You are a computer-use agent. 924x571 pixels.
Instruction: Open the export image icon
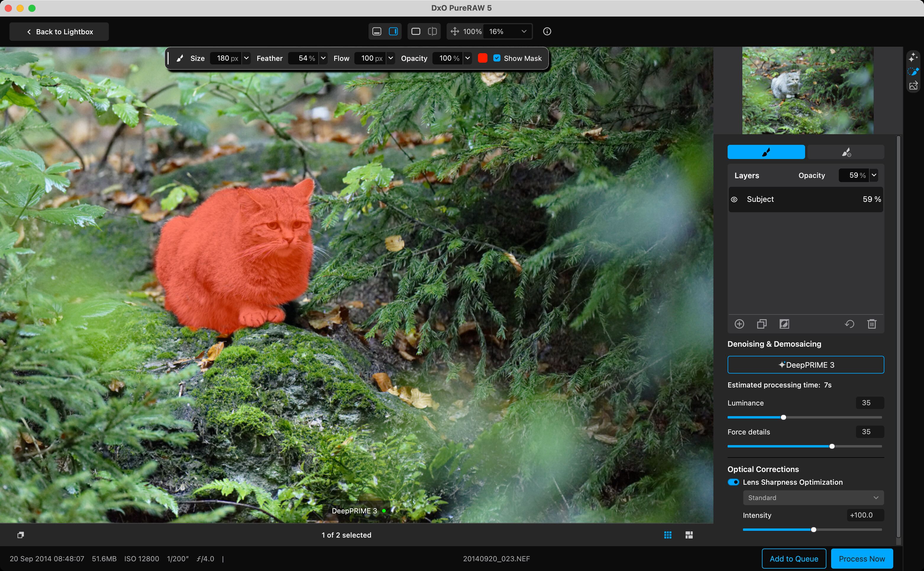pyautogui.click(x=913, y=86)
